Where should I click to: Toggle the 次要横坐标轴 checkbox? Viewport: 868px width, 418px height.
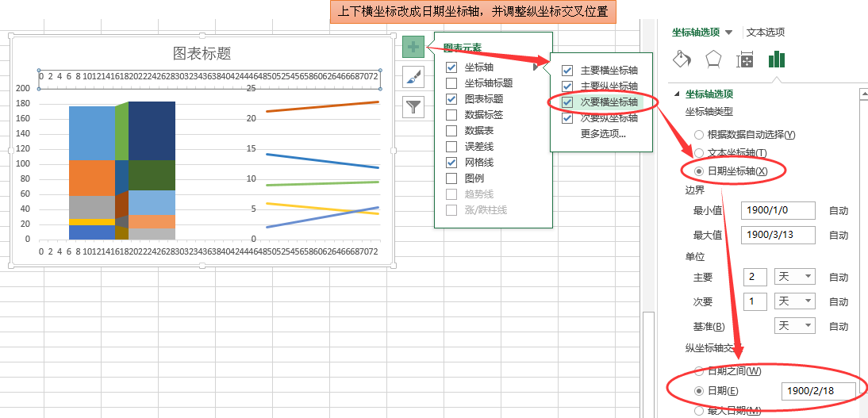(567, 102)
